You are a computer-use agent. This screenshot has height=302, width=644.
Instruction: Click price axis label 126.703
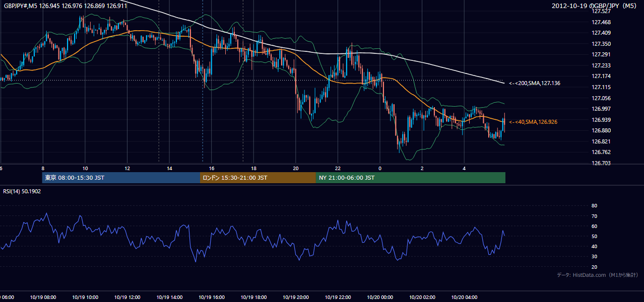click(x=601, y=163)
